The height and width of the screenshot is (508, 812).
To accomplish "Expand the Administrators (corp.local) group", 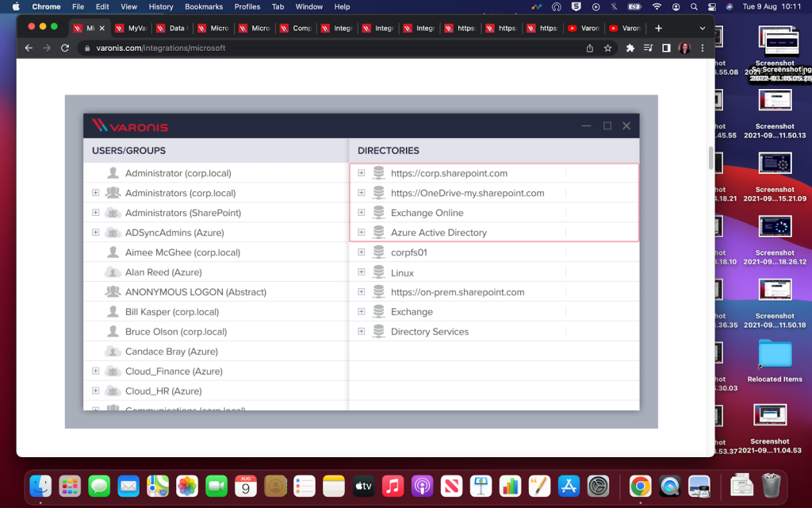I will click(x=96, y=193).
